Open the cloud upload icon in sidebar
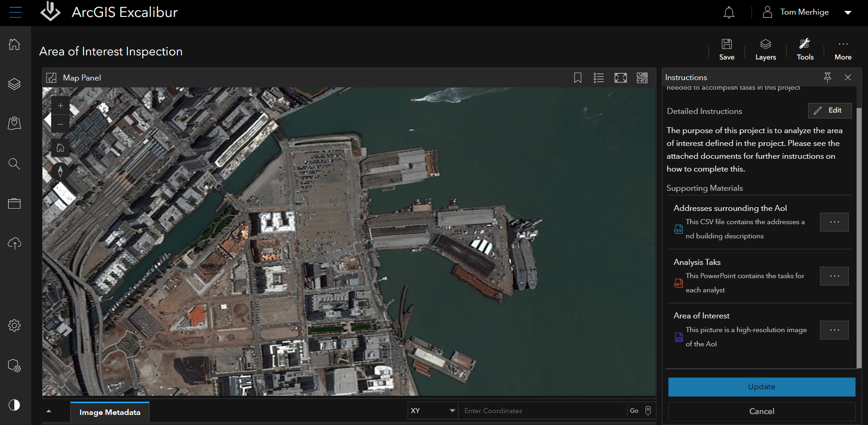 coord(15,243)
